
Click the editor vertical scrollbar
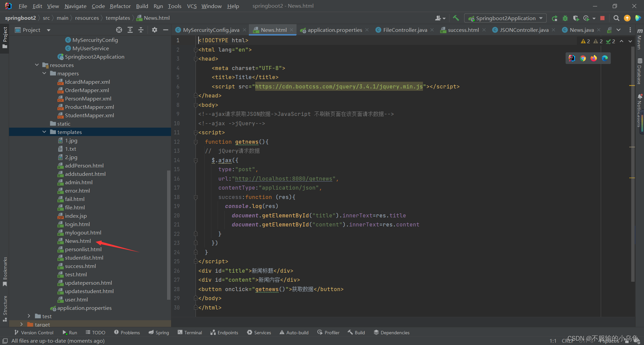click(x=633, y=164)
